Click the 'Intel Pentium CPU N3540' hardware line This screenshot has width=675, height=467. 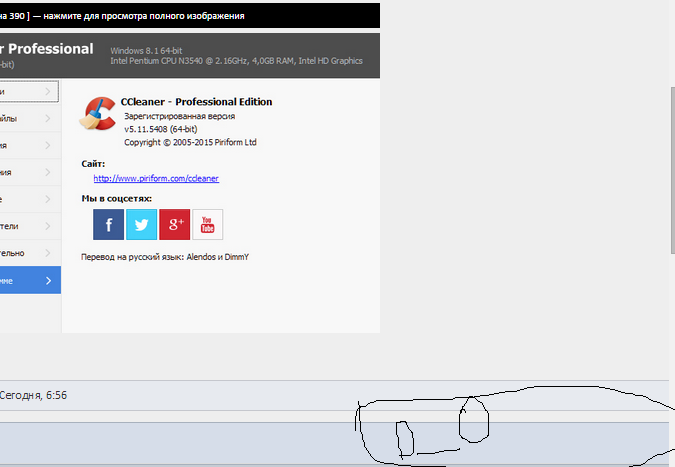(236, 61)
